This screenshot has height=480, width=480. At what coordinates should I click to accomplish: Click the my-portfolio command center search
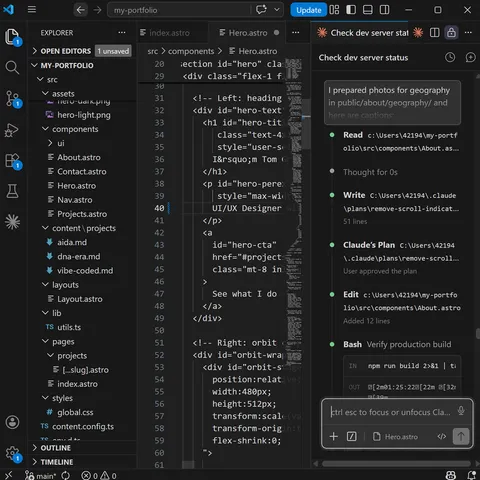coord(179,10)
